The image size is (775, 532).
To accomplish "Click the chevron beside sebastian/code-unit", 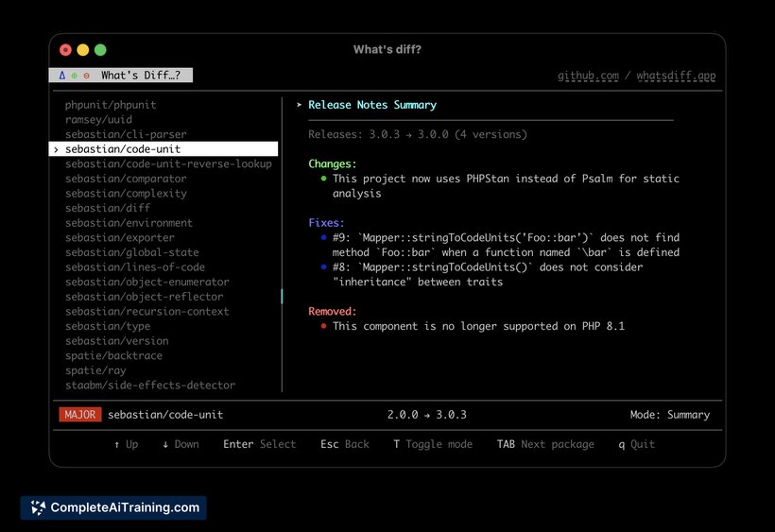I will pyautogui.click(x=57, y=149).
